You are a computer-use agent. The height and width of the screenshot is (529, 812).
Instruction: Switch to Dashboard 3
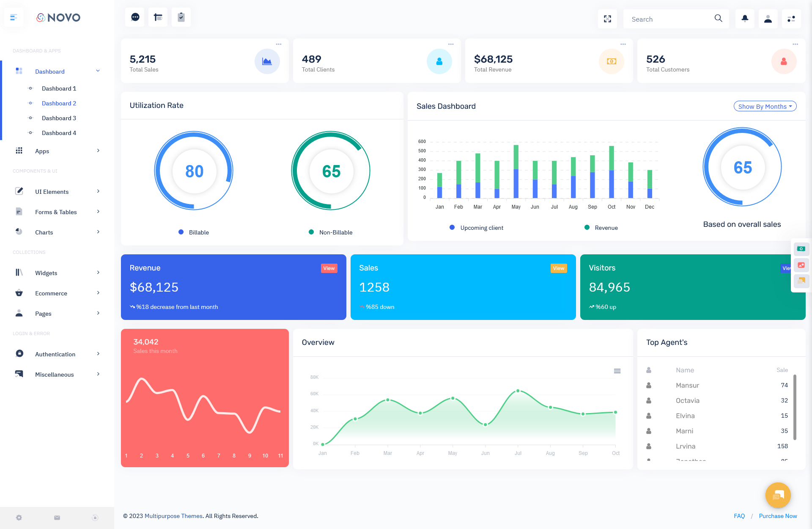coord(59,118)
